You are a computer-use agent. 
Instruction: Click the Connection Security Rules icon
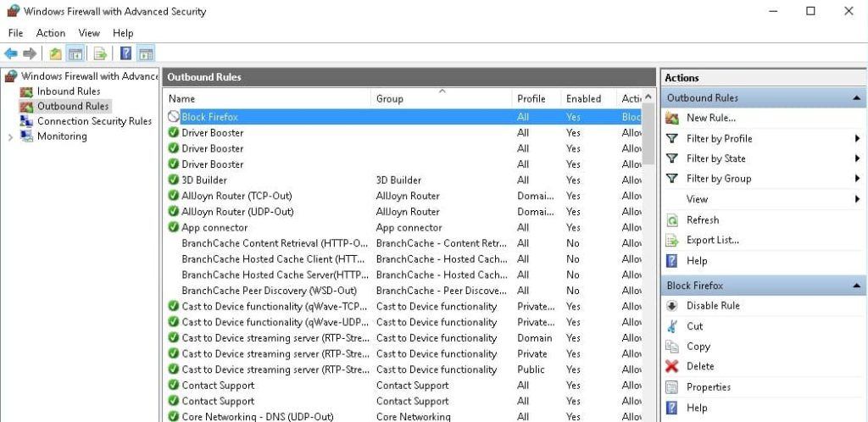[26, 121]
